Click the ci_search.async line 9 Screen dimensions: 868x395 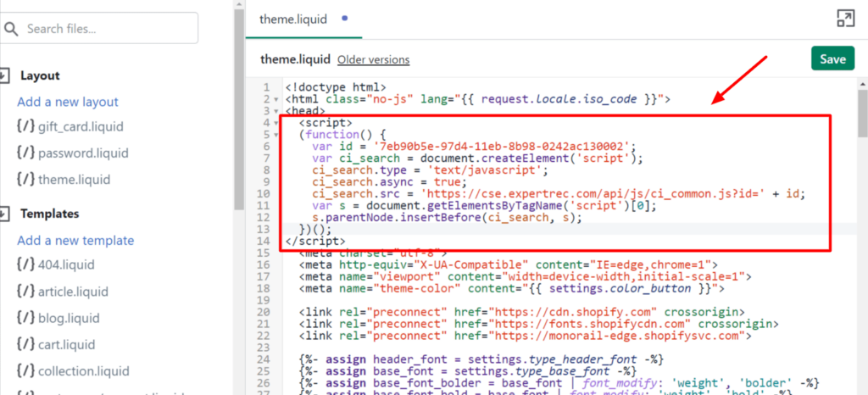[390, 182]
